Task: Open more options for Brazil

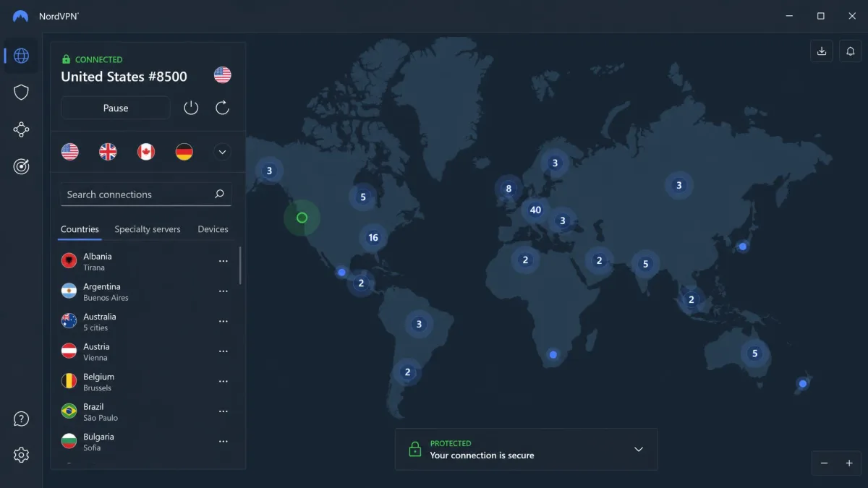Action: pyautogui.click(x=224, y=411)
